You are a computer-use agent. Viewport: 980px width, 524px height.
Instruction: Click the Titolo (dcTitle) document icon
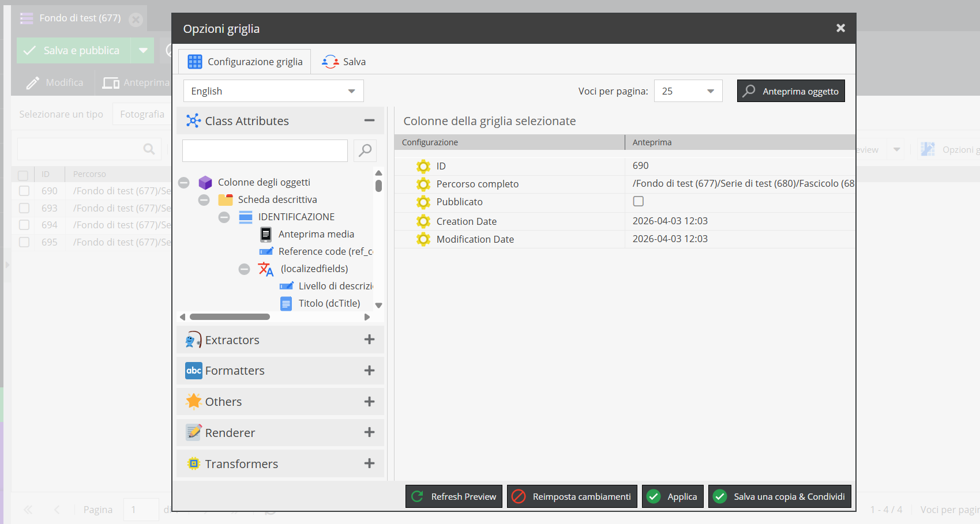point(286,304)
